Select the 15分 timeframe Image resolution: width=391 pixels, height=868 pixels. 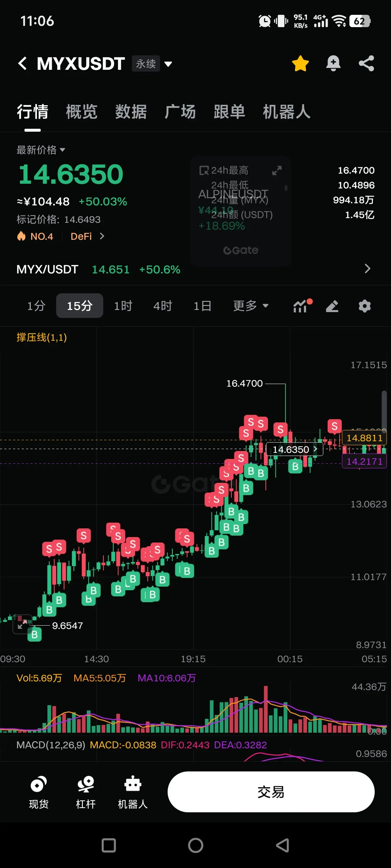[x=80, y=306]
